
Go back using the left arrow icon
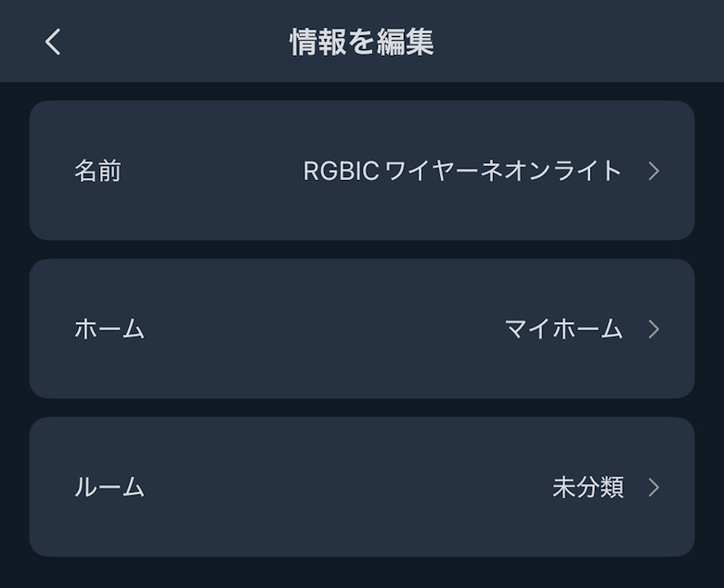pos(53,42)
